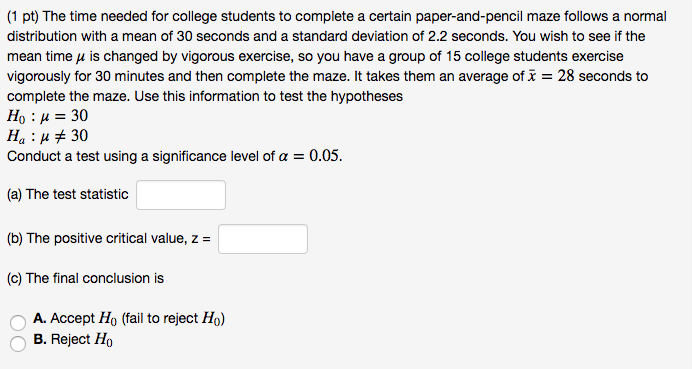Click the 'Conduct a test using' sentence
This screenshot has height=369, width=692.
[72, 156]
